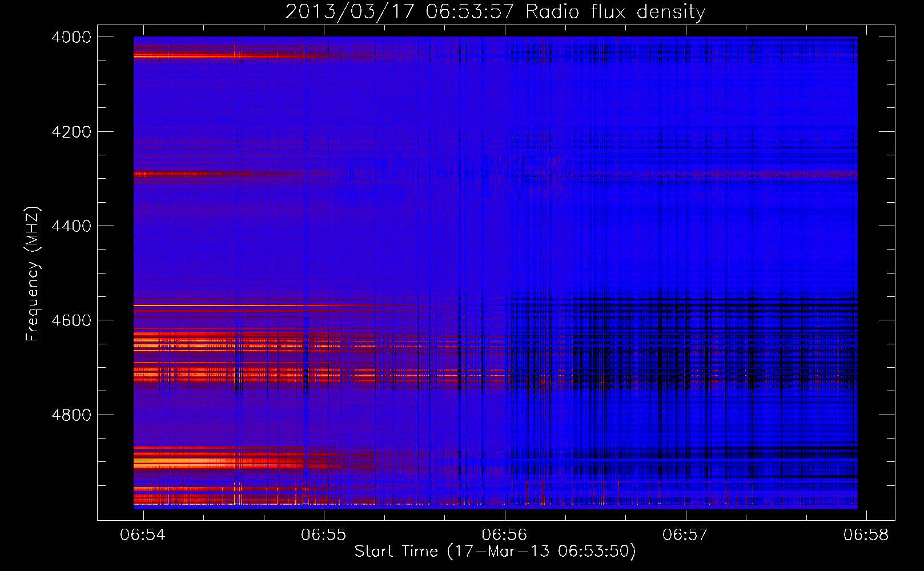The width and height of the screenshot is (924, 571).
Task: Select the 4800 frequency tick label
Action: (x=71, y=415)
